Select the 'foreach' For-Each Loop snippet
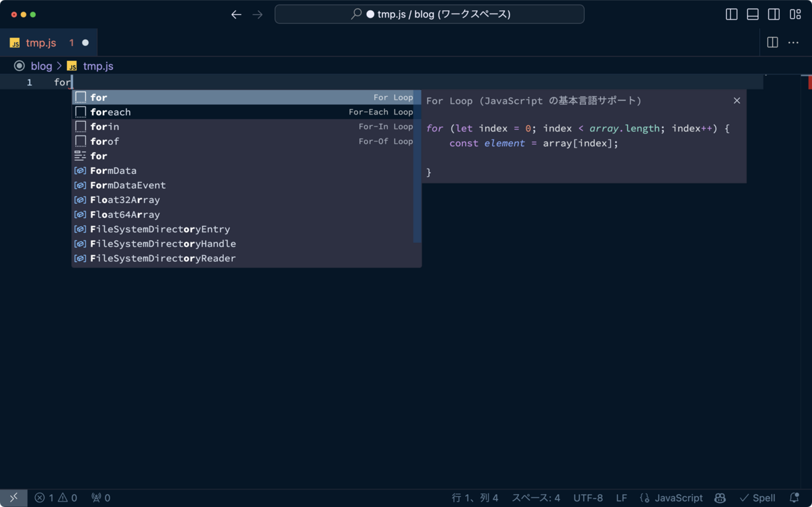The height and width of the screenshot is (507, 812). [243, 112]
